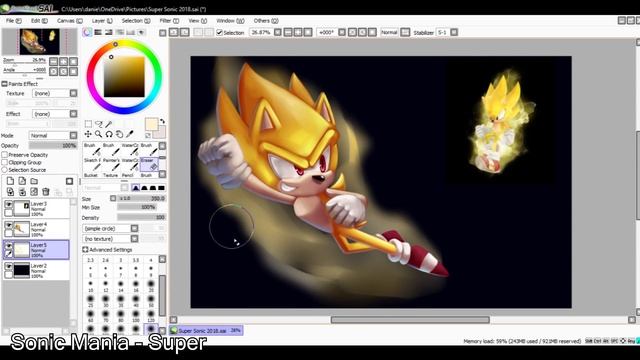Open the File menu
640x360 pixels.
(x=13, y=21)
